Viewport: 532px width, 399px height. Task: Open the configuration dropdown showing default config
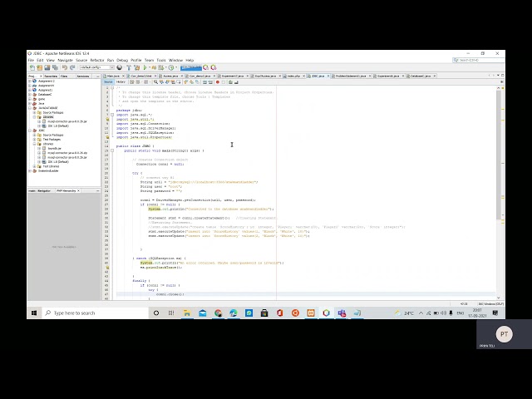point(96,67)
